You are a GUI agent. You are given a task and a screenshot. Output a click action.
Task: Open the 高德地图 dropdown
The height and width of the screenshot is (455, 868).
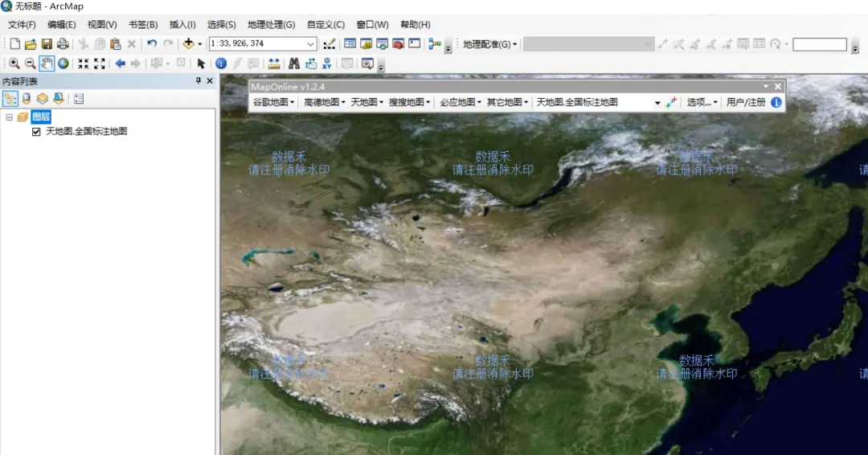325,102
